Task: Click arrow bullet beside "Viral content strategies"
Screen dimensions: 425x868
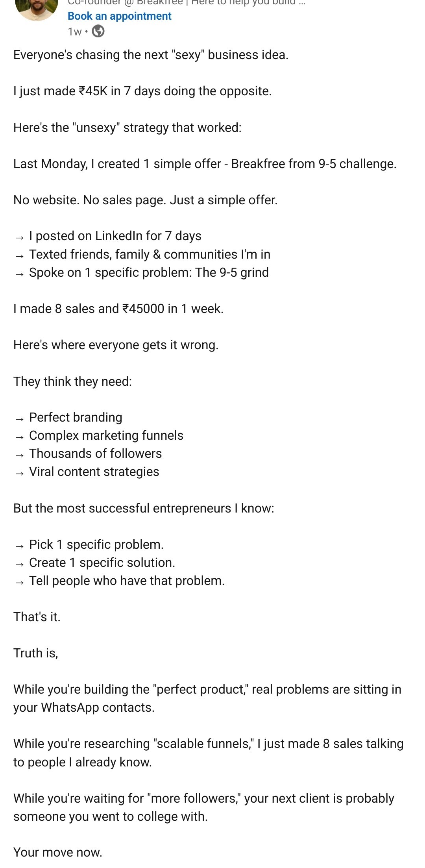Action: 20,473
